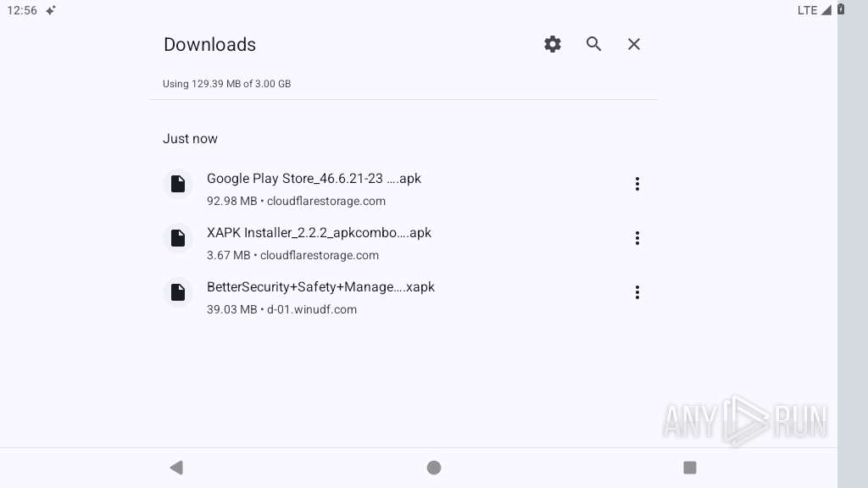Click the sparkle notification icon in status bar
Viewport: 868px width, 488px height.
pyautogui.click(x=50, y=10)
